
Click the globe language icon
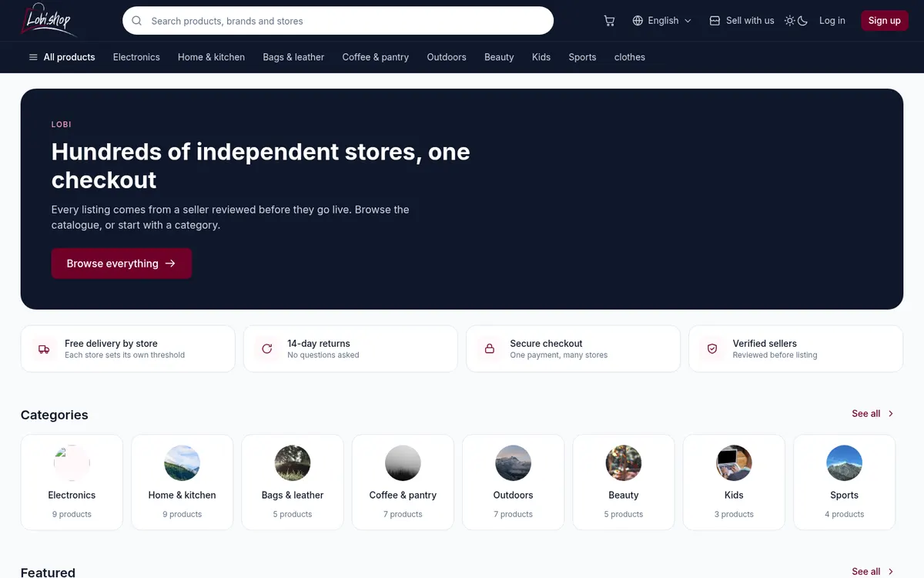638,21
